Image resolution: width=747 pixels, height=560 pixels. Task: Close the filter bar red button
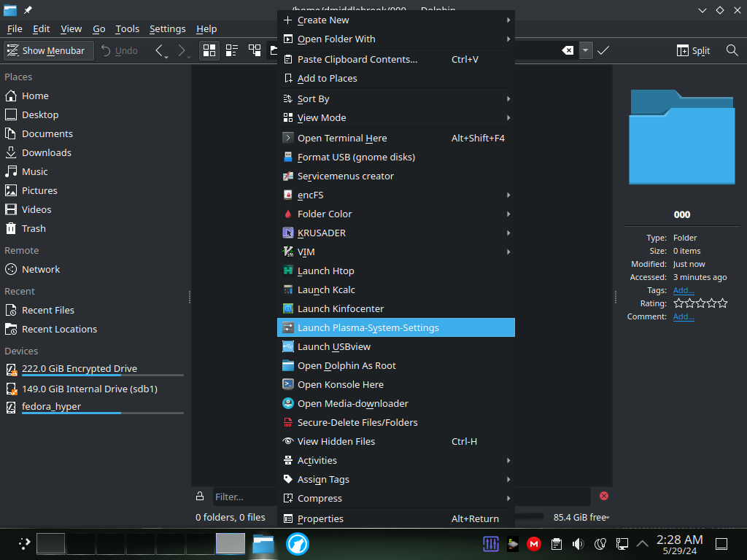coord(603,496)
